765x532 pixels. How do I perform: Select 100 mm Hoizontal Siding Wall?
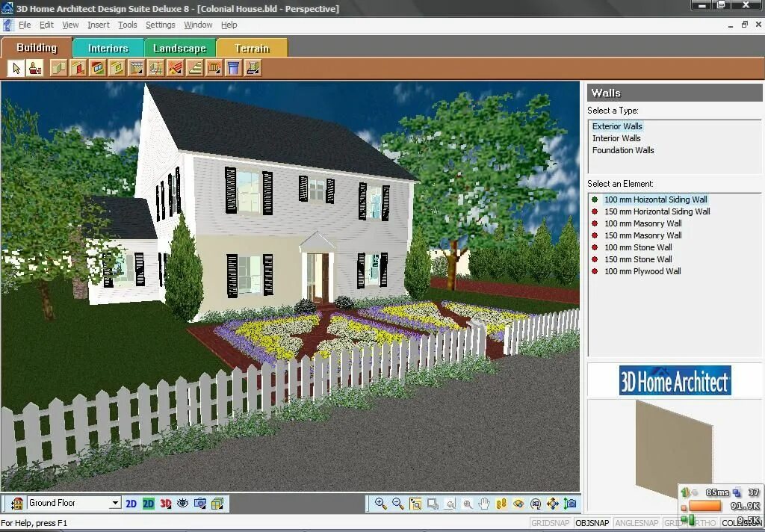click(x=656, y=199)
